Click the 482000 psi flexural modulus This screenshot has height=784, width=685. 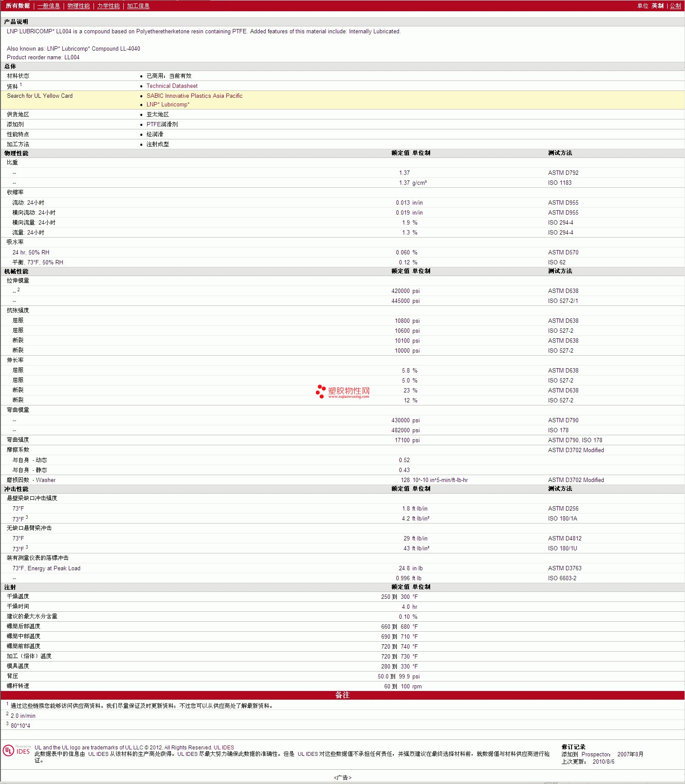(405, 431)
